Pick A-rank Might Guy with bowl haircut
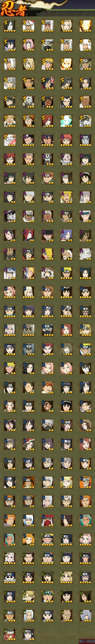The height and width of the screenshot is (644, 95). (85, 178)
